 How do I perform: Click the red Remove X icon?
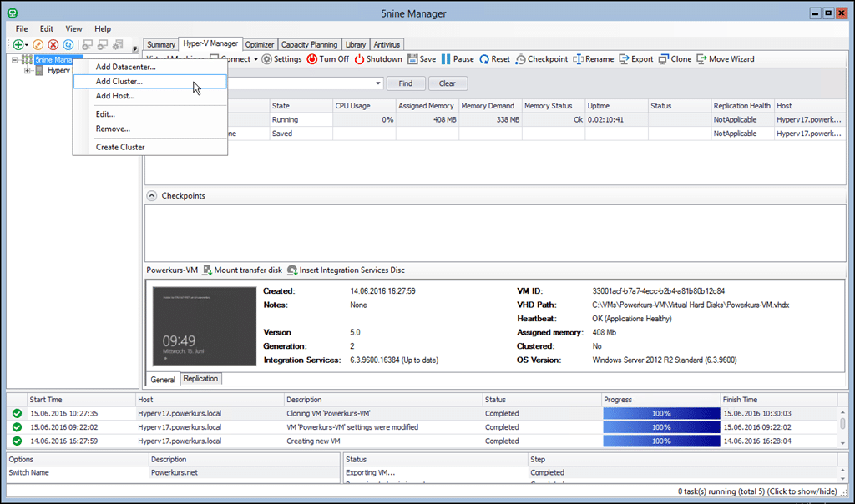tap(53, 45)
